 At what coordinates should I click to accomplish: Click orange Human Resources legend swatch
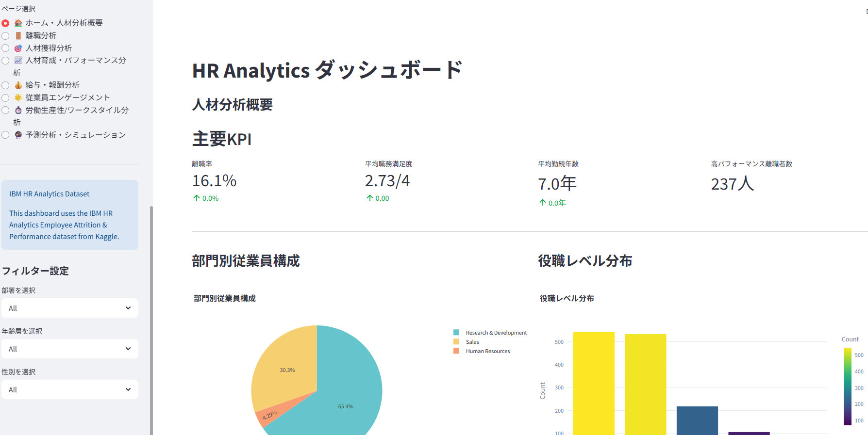pyautogui.click(x=456, y=351)
